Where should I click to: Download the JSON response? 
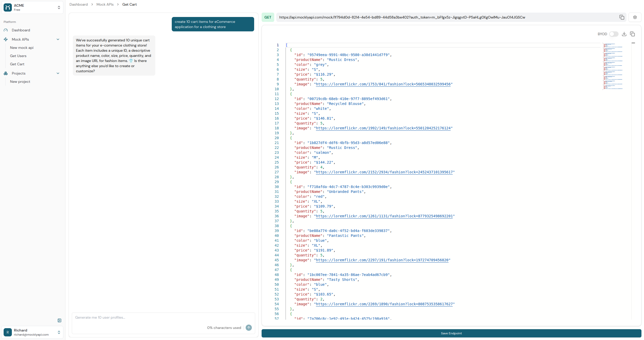[x=624, y=34]
